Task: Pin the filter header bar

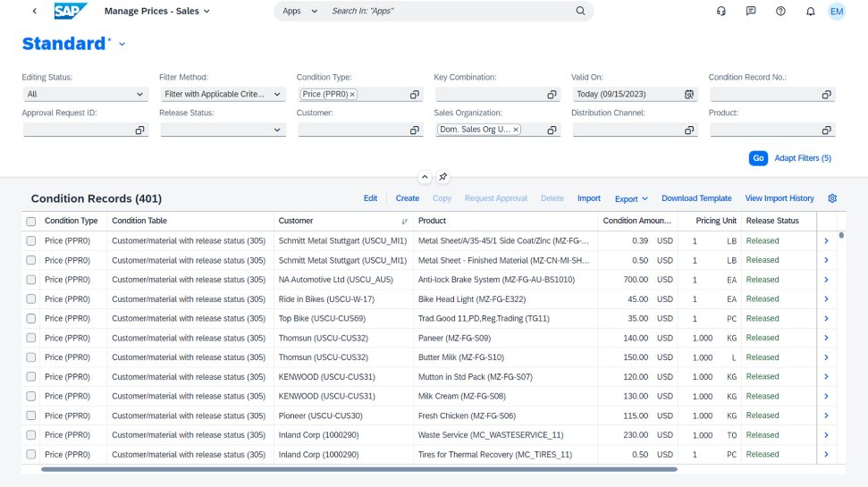Action: click(443, 177)
